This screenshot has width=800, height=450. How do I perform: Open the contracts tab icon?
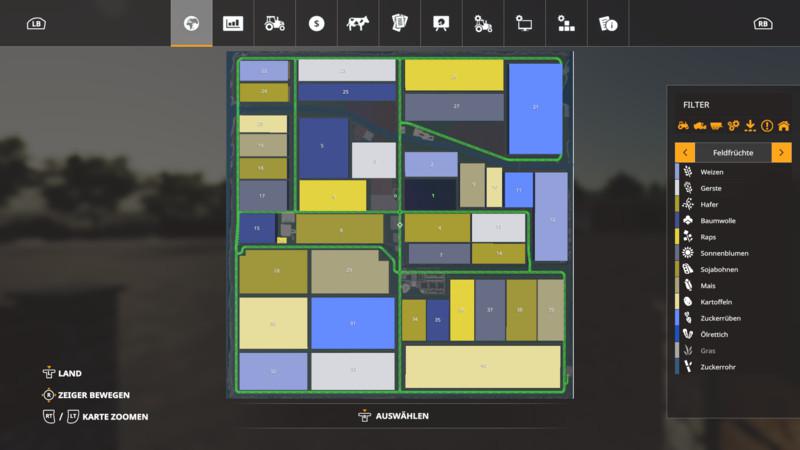399,23
